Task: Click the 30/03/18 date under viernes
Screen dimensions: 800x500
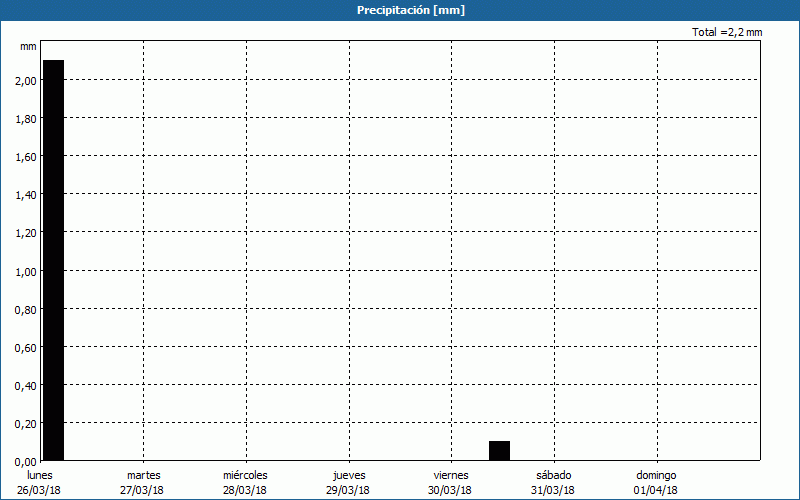Action: tap(450, 490)
